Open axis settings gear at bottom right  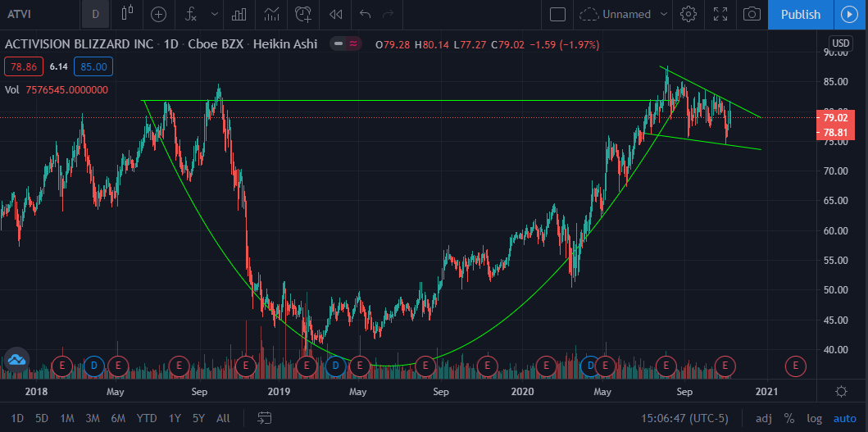point(842,392)
